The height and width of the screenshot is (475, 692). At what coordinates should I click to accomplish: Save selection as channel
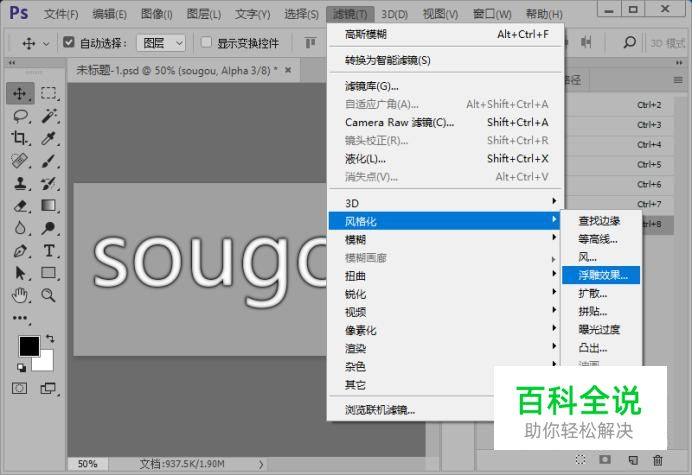605,460
